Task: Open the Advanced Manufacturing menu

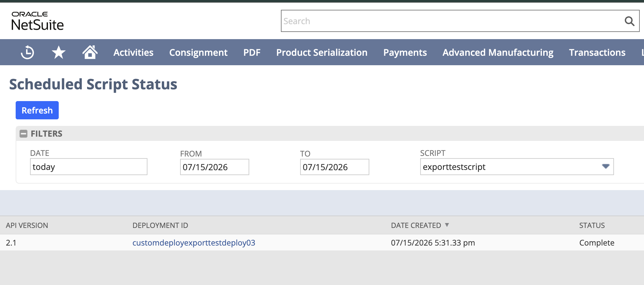Action: pyautogui.click(x=498, y=52)
